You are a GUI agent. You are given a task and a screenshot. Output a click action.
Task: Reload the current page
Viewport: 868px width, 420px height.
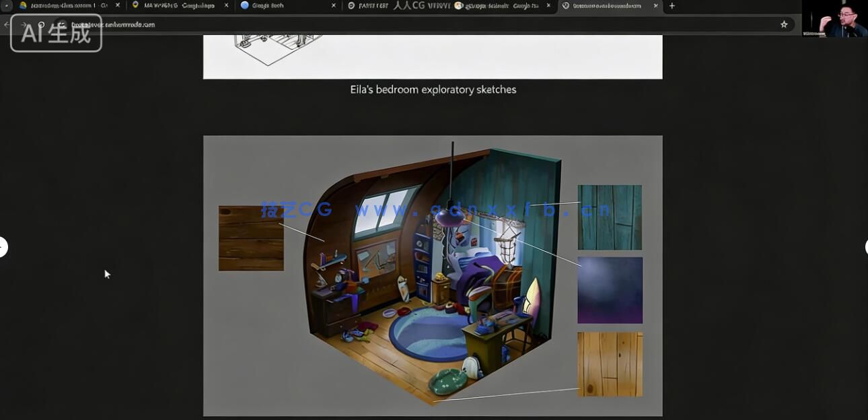41,25
